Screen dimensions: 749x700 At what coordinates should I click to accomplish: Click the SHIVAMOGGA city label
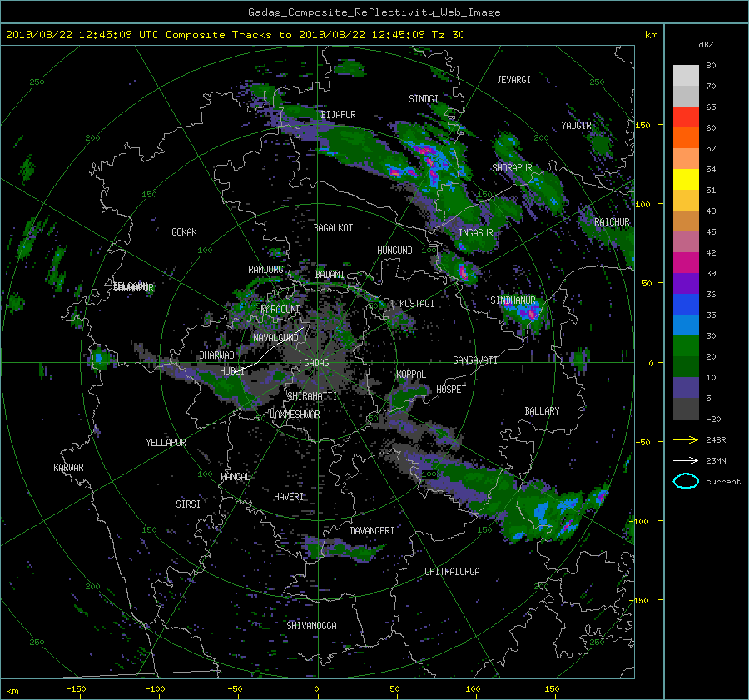coord(311,625)
